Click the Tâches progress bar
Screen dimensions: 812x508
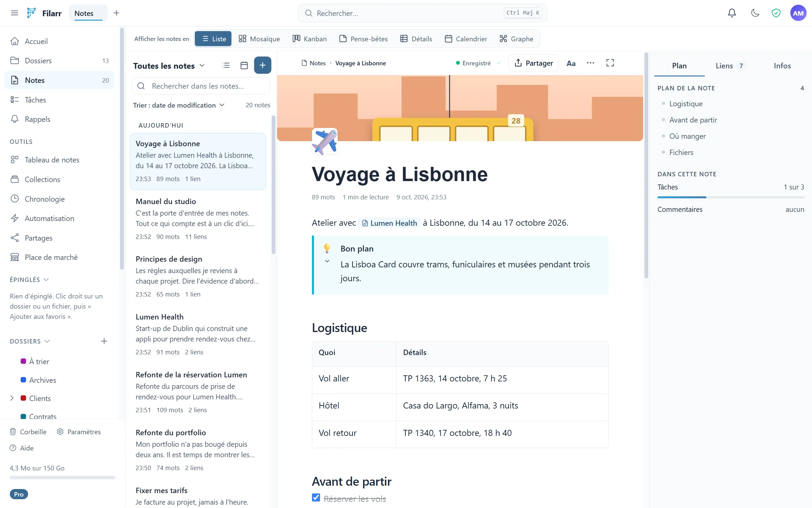coord(731,197)
